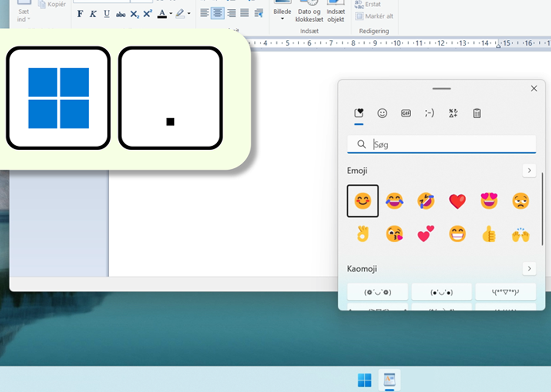
Task: Switch to the Emoji smiley tab
Action: click(382, 113)
